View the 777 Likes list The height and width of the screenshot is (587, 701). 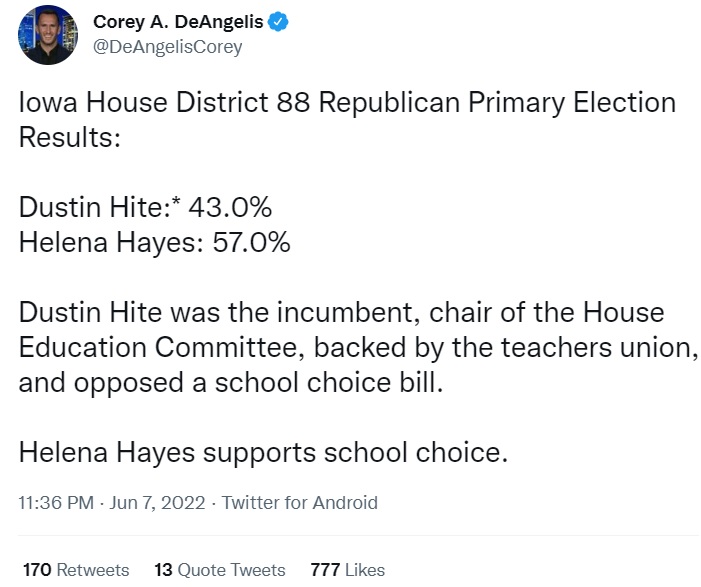tap(348, 570)
